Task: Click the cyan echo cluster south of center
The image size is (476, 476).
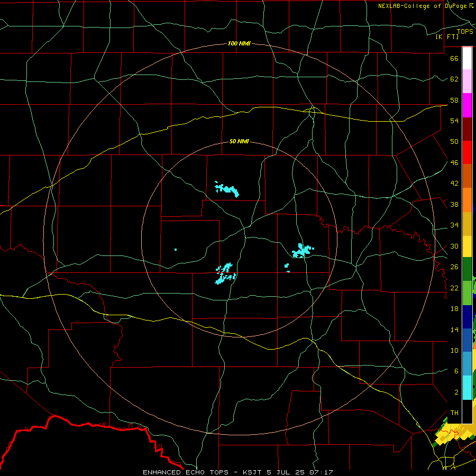Action: pyautogui.click(x=225, y=273)
